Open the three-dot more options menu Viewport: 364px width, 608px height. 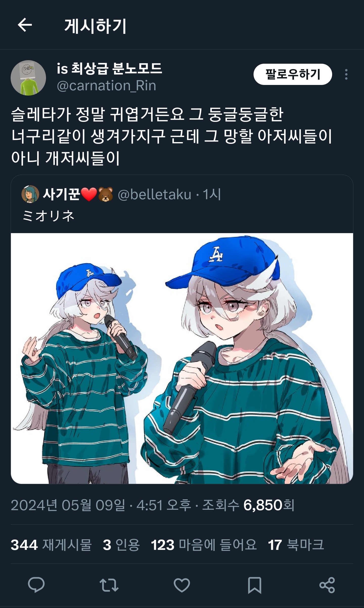pos(346,74)
